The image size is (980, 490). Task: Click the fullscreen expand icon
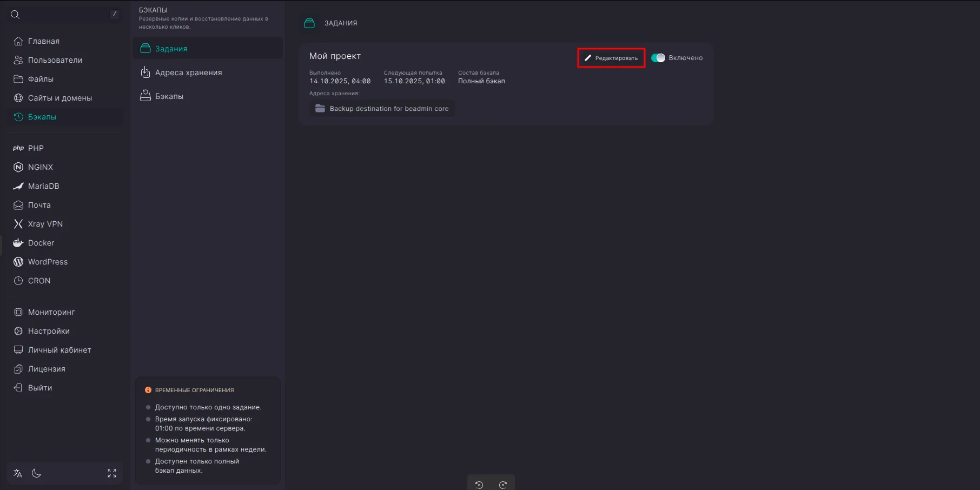coord(112,474)
